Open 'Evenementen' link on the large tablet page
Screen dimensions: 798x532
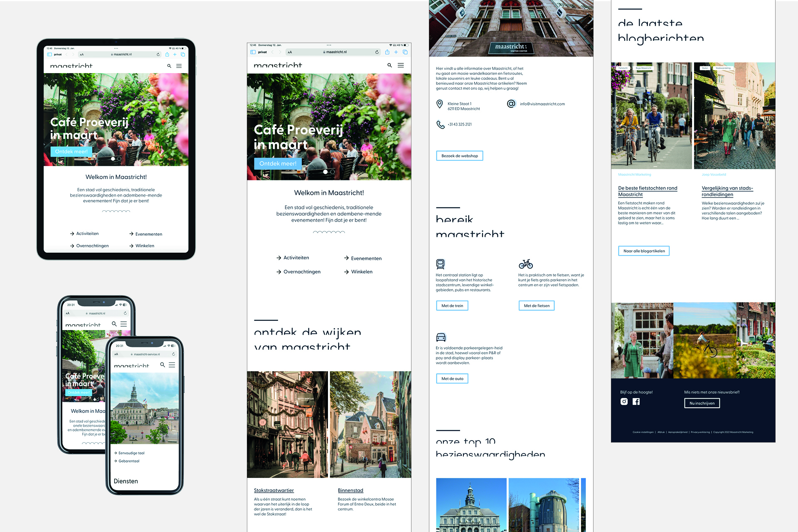pyautogui.click(x=362, y=258)
